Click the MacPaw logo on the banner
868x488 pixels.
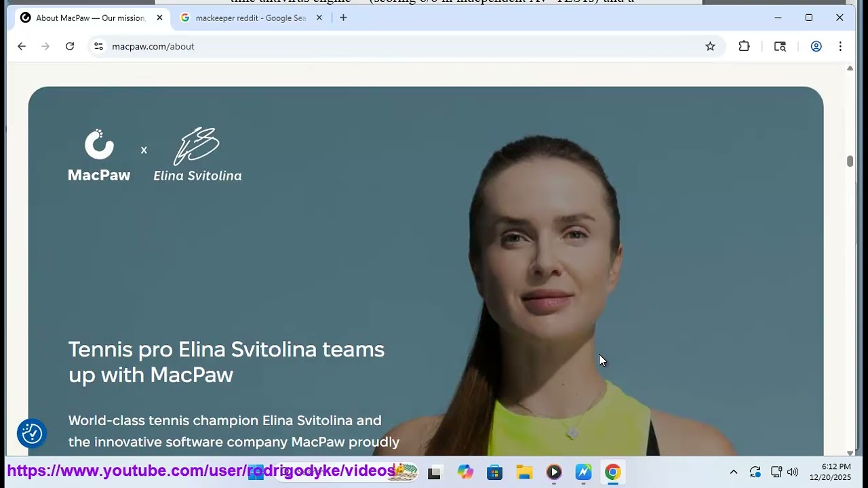[99, 155]
